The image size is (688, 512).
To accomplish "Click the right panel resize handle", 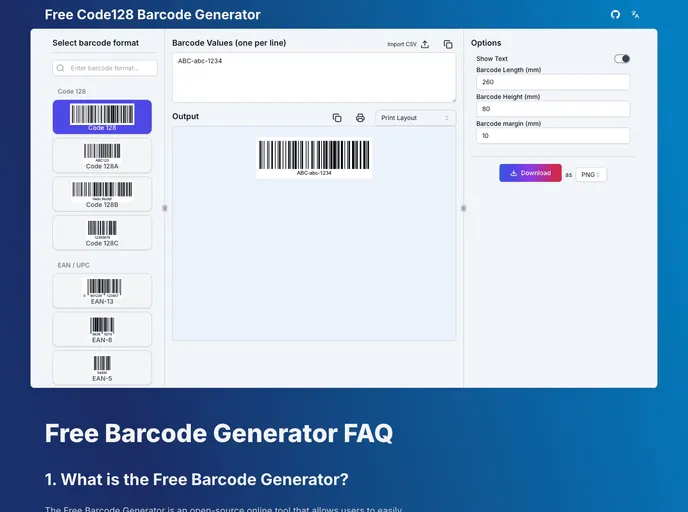I will click(x=463, y=208).
